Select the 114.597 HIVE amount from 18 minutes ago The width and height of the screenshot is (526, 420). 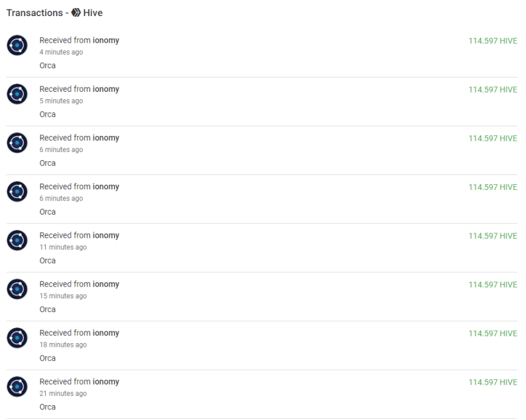pyautogui.click(x=493, y=333)
